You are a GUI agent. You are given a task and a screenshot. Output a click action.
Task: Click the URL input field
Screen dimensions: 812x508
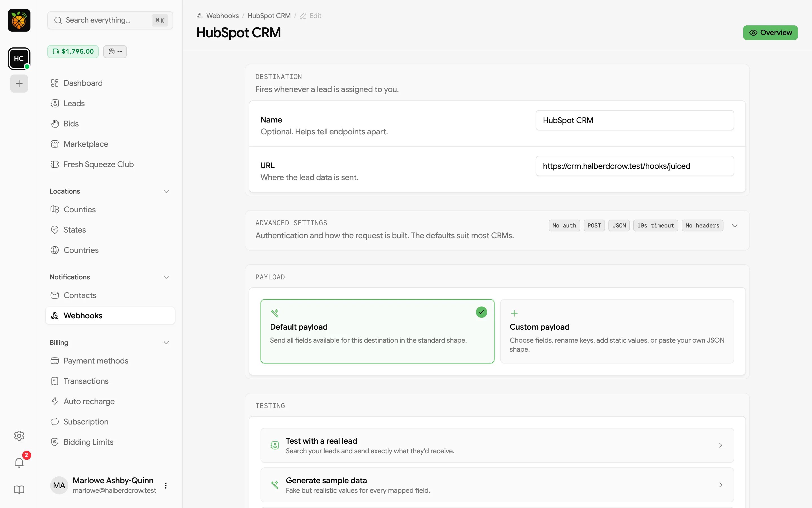pyautogui.click(x=634, y=166)
